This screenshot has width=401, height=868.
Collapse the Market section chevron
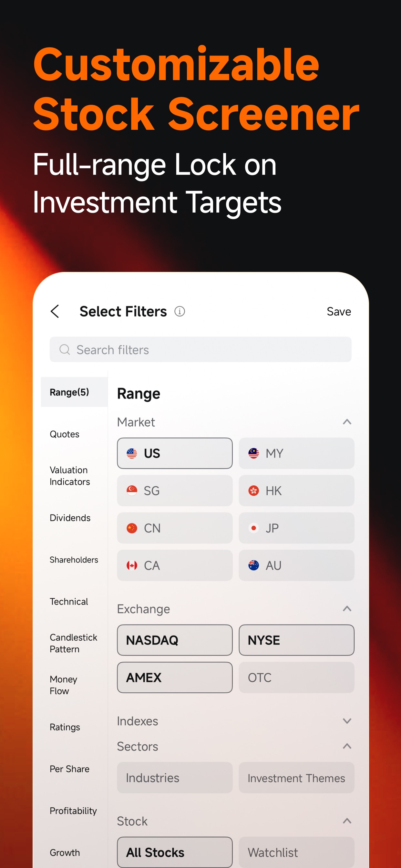pyautogui.click(x=347, y=422)
